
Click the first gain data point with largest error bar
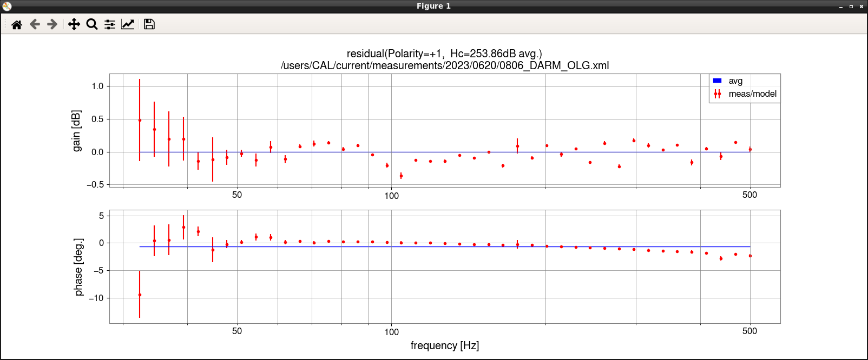tap(140, 120)
